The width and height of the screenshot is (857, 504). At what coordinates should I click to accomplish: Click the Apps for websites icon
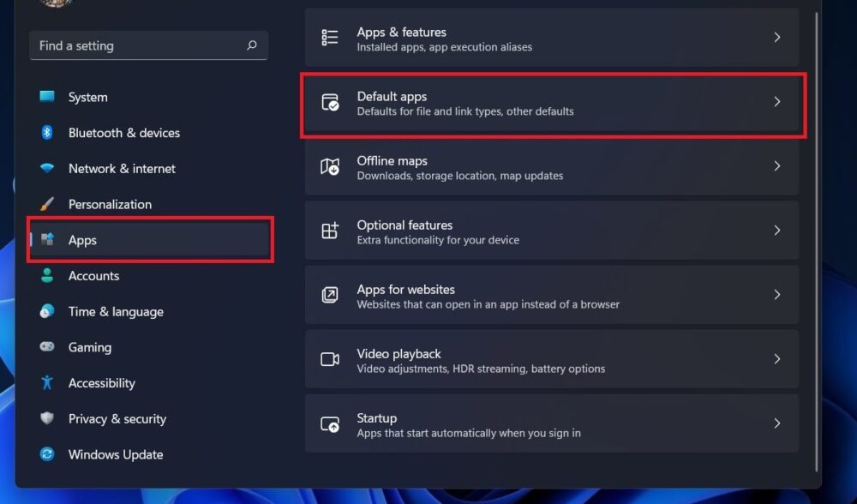(x=330, y=295)
